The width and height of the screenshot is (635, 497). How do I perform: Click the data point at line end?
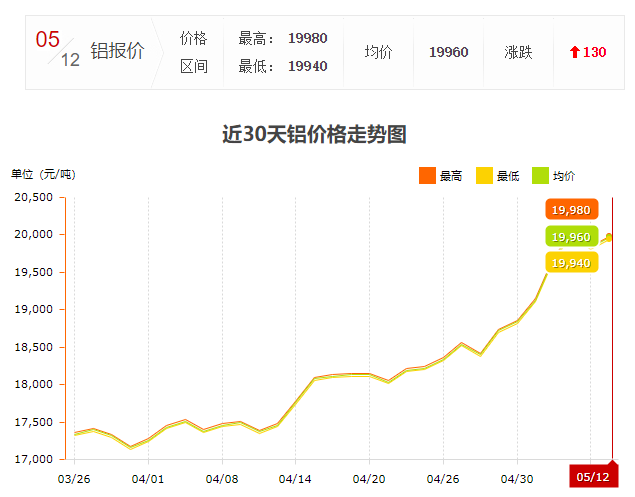609,237
